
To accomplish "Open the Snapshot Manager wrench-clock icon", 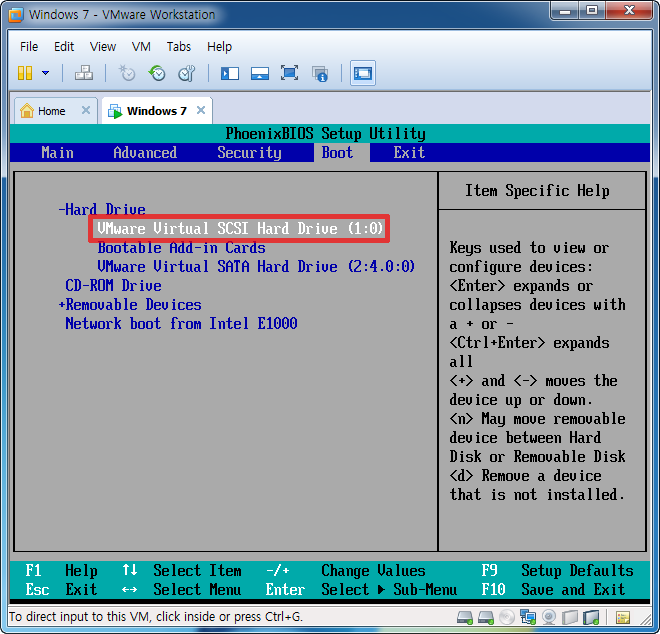I will [186, 73].
